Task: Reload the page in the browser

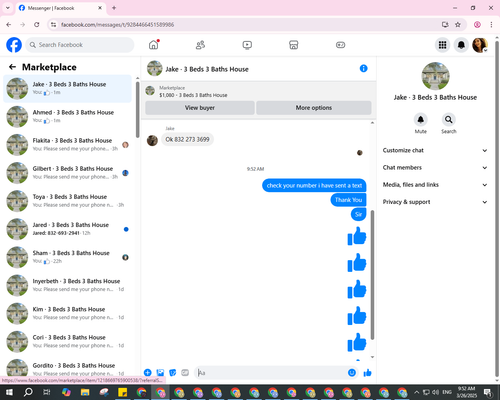Action: click(x=37, y=24)
